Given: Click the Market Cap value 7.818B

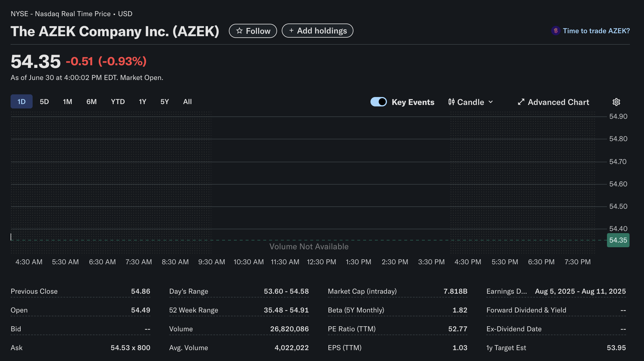Looking at the screenshot, I should [455, 291].
